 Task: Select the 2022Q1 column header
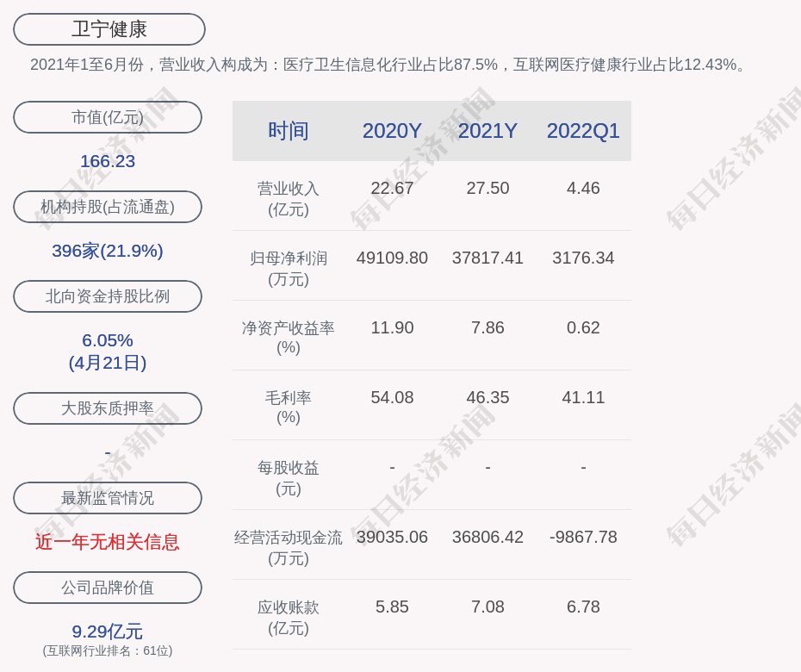(x=583, y=131)
